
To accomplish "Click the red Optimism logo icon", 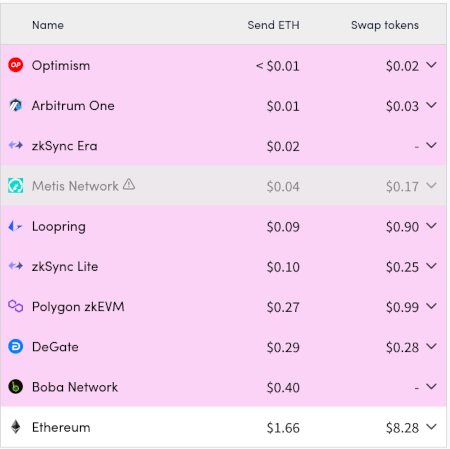I will coord(16,65).
